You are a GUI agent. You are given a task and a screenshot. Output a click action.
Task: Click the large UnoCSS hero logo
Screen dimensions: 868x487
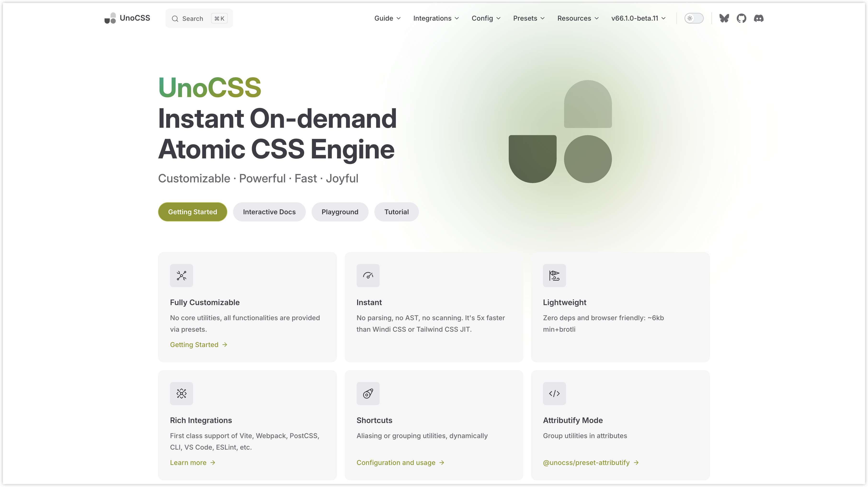pyautogui.click(x=560, y=132)
